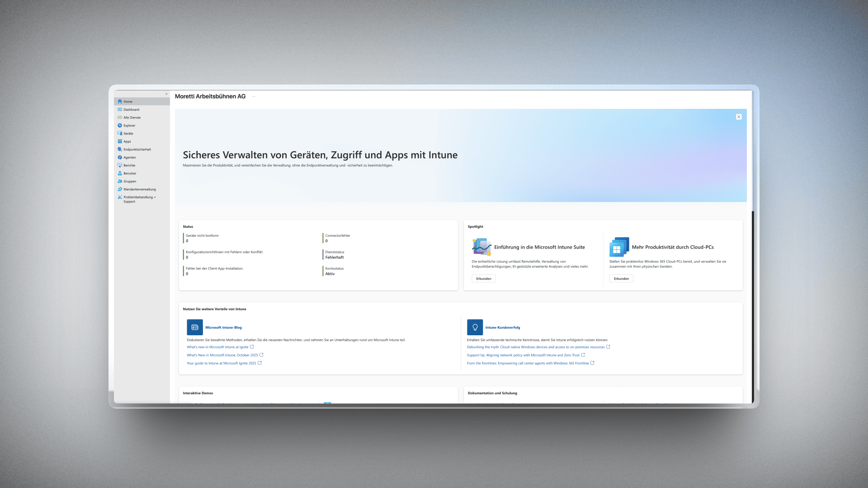The image size is (868, 488).
Task: Open Mandantenverwaltung menu entry
Action: (139, 189)
